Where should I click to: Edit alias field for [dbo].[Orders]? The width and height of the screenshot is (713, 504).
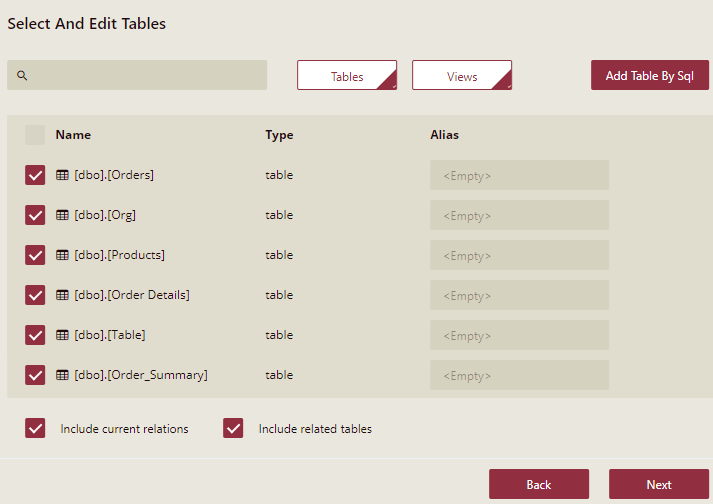point(519,175)
